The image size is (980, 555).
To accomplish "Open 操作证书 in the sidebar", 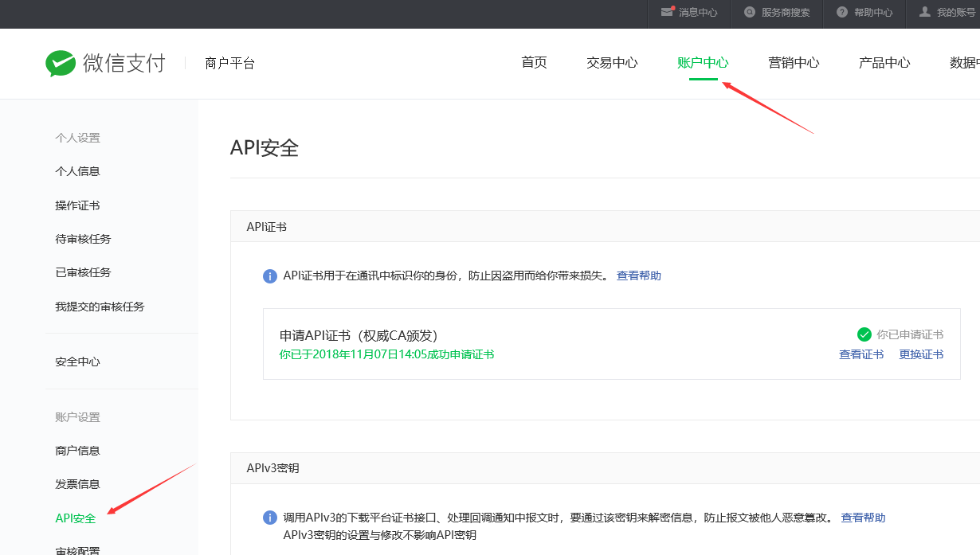I will click(x=77, y=205).
